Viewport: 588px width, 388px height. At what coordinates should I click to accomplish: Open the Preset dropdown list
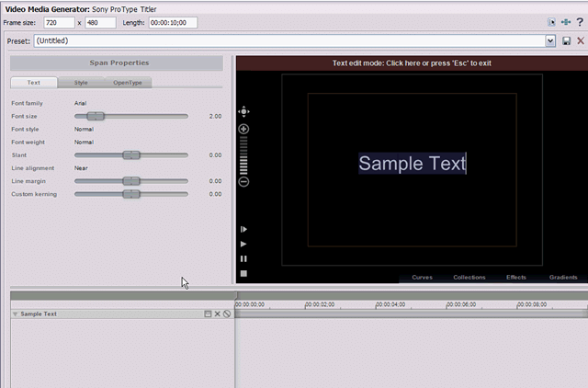point(550,40)
